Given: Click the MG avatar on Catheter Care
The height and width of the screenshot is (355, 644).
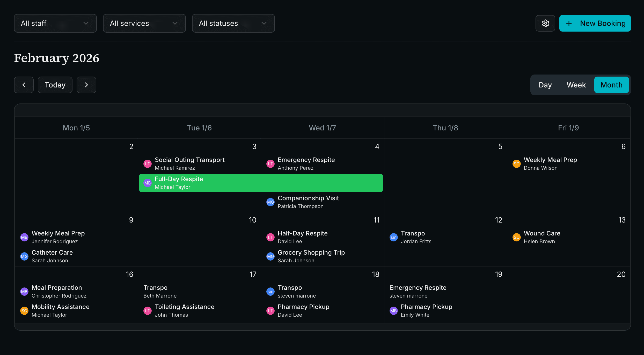Looking at the screenshot, I should click(24, 256).
